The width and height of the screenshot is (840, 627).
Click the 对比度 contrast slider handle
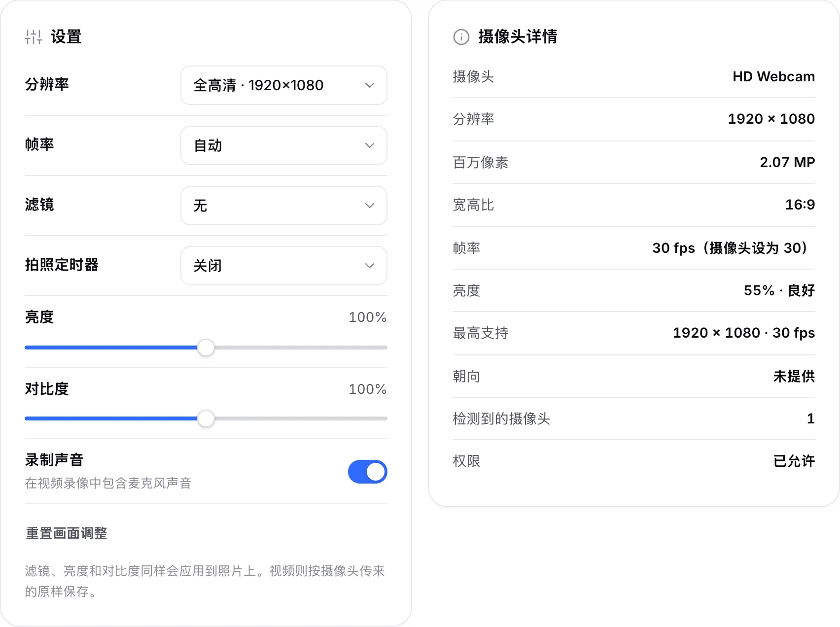[x=206, y=418]
